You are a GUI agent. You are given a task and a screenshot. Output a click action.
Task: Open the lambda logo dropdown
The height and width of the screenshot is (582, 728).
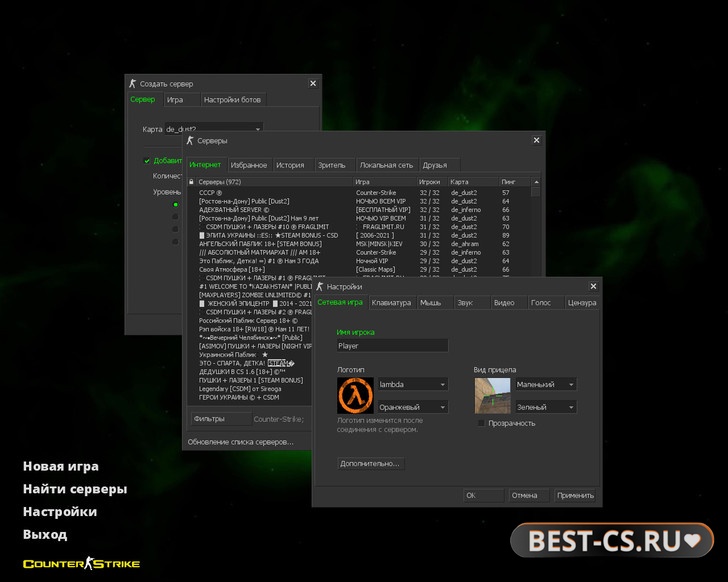413,384
